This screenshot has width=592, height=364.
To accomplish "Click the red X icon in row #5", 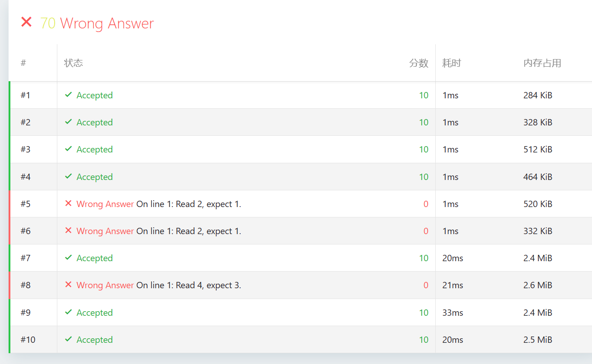I will (69, 203).
